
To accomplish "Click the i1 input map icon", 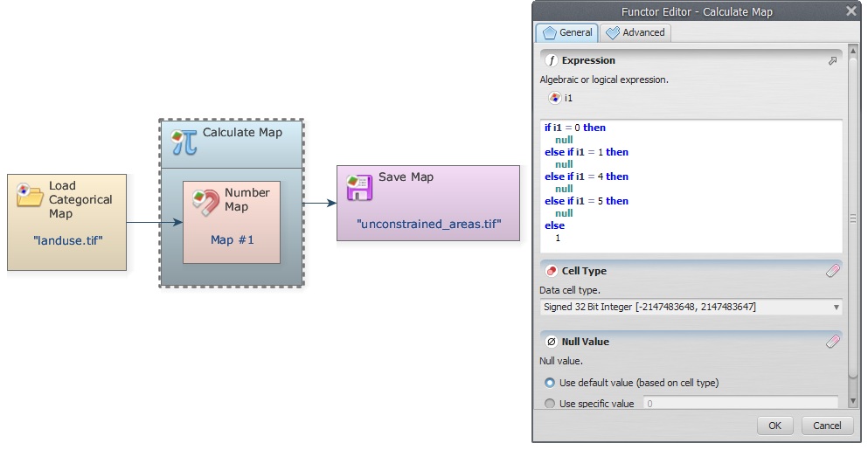I will click(554, 98).
